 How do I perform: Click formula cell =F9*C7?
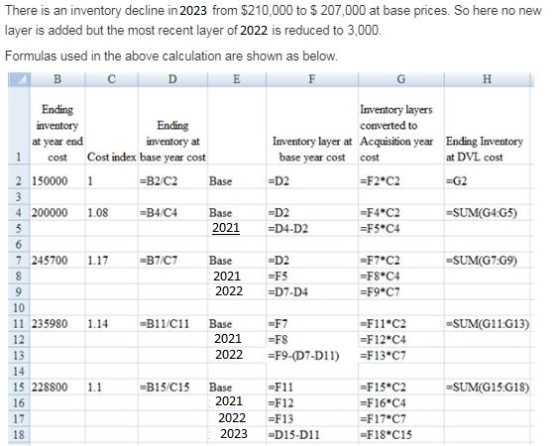401,292
